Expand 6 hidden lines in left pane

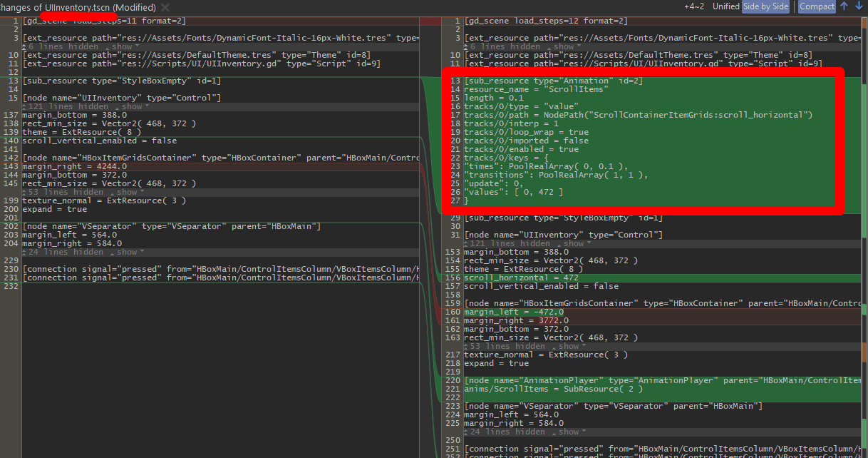click(123, 46)
